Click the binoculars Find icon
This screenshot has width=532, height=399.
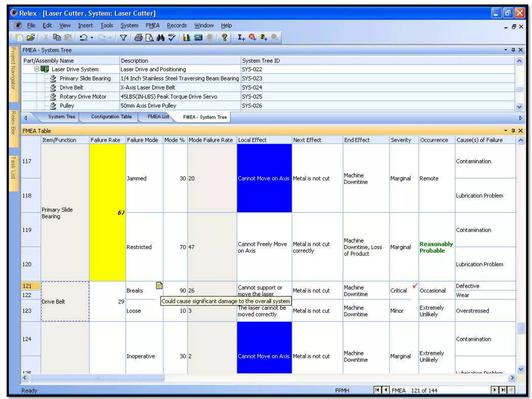(161, 38)
